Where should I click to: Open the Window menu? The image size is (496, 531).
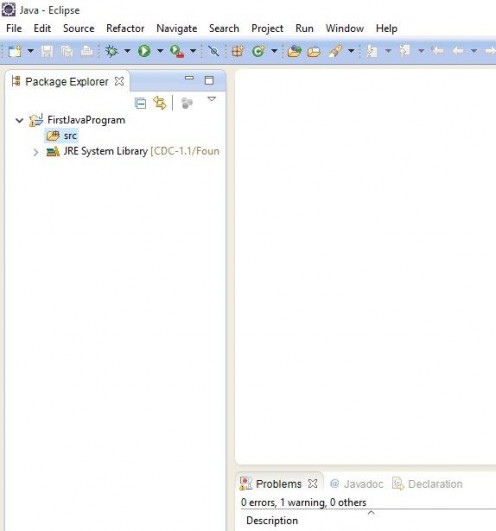click(345, 28)
